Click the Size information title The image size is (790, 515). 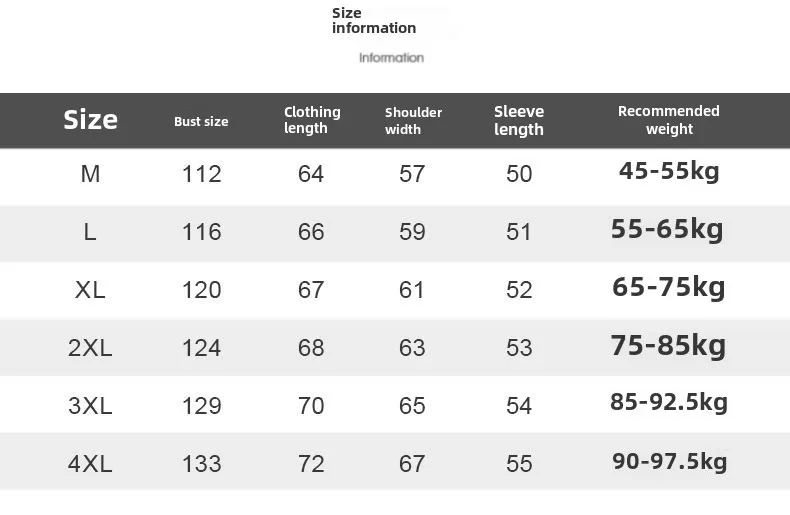click(374, 20)
